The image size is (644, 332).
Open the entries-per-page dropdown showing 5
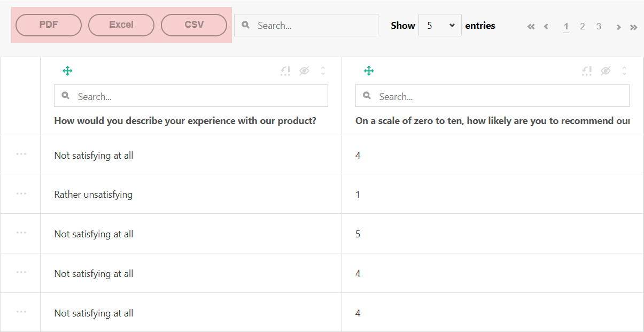tap(440, 25)
